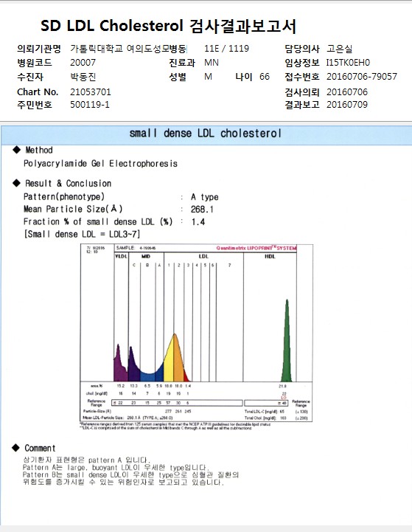Select the 임상정보 code I15TK0EH0

tap(348, 63)
